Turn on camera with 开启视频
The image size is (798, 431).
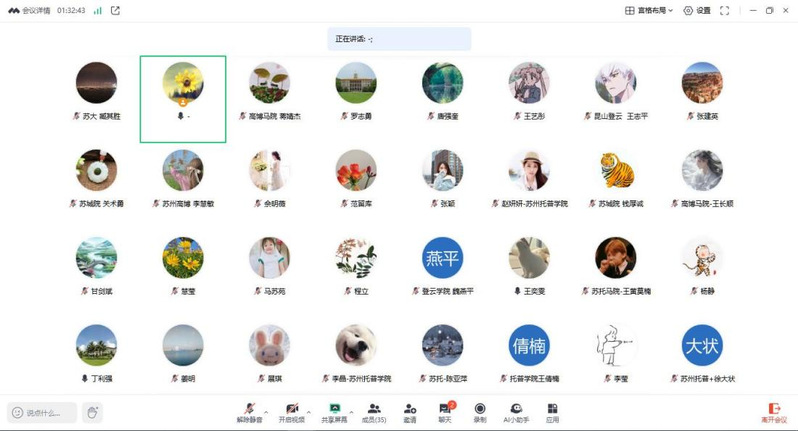pyautogui.click(x=291, y=412)
